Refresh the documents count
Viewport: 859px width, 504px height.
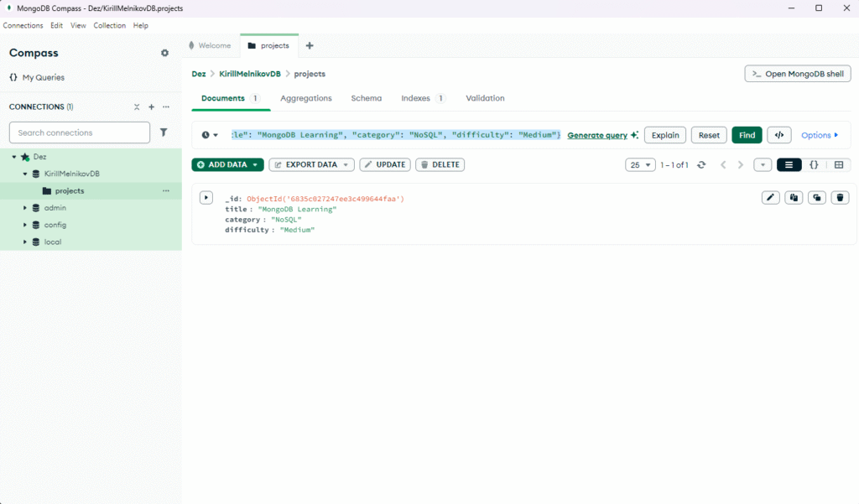[701, 165]
